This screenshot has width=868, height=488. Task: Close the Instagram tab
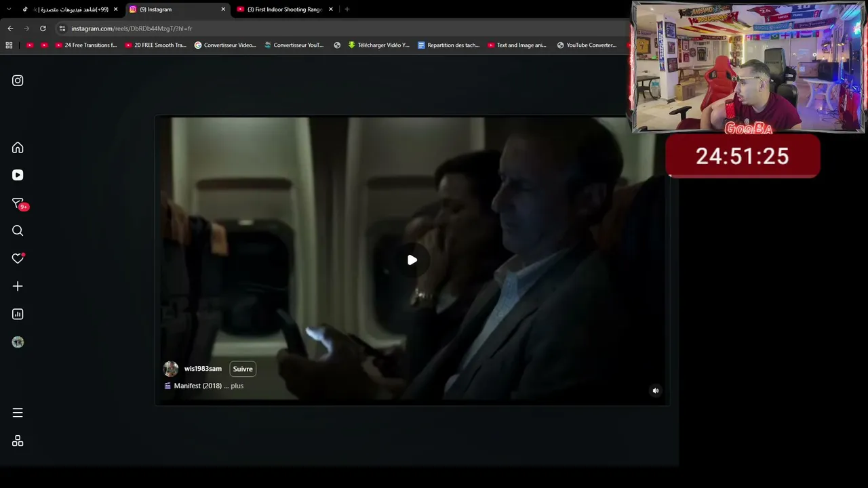[x=223, y=9]
